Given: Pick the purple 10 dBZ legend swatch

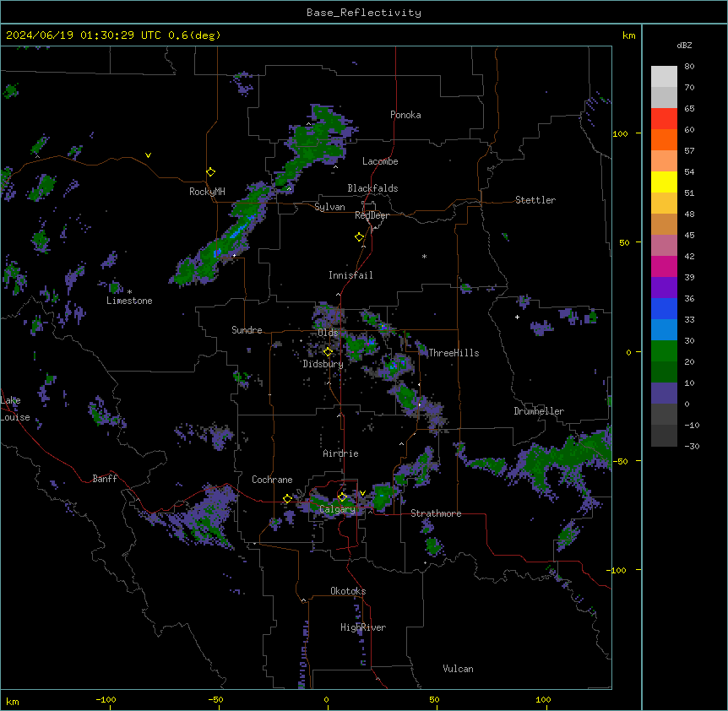Looking at the screenshot, I should (664, 393).
